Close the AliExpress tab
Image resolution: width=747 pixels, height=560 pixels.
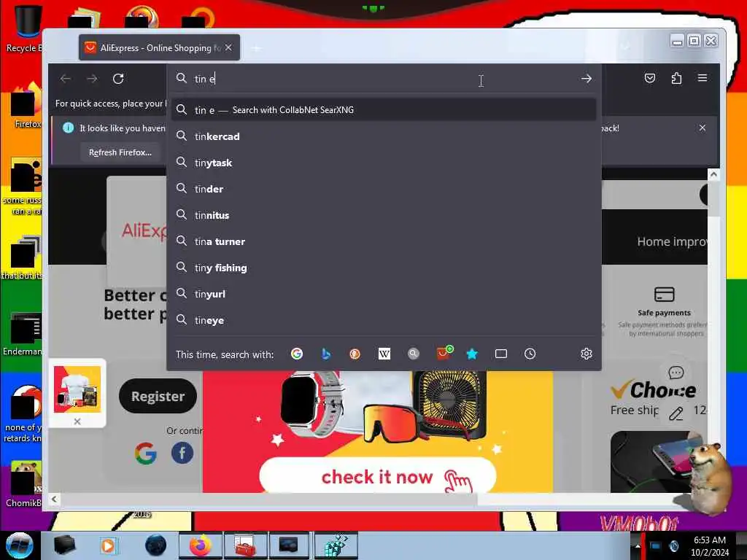(228, 47)
